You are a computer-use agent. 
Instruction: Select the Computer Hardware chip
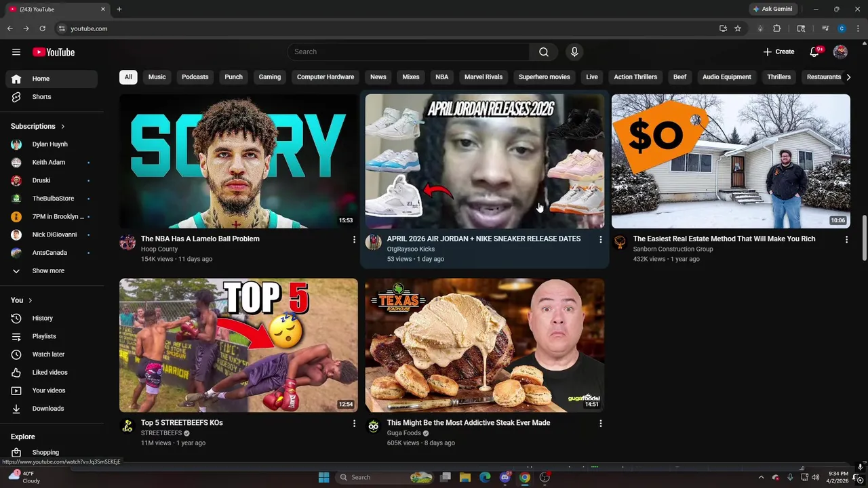point(325,77)
